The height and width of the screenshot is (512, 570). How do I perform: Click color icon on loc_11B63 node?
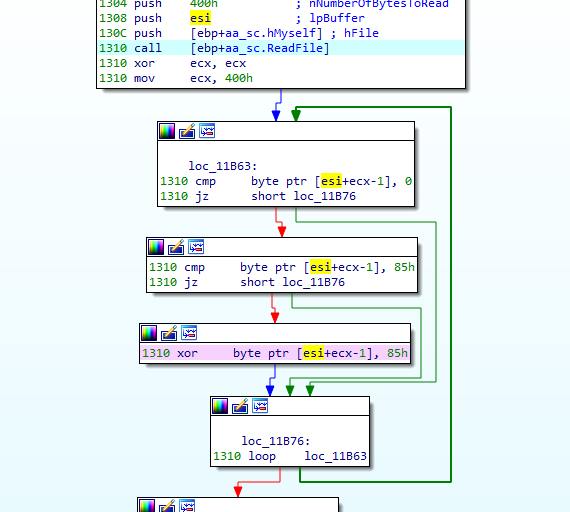pyautogui.click(x=167, y=131)
